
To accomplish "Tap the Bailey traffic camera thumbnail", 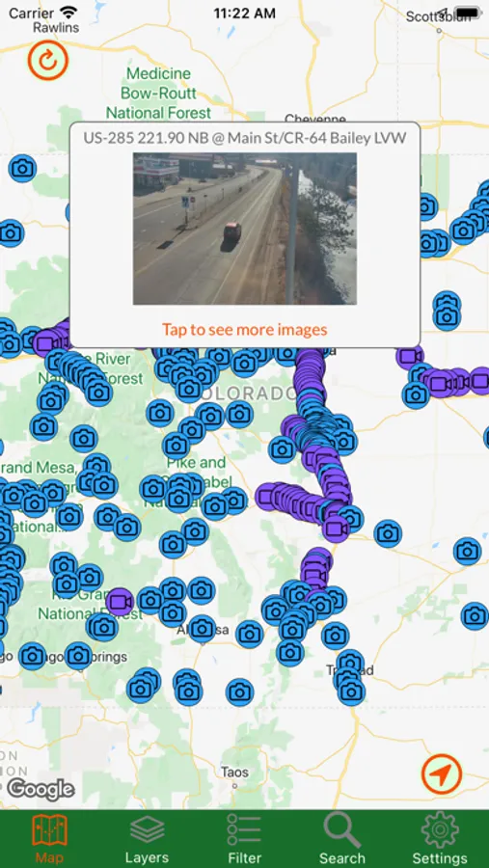I will 245,229.
